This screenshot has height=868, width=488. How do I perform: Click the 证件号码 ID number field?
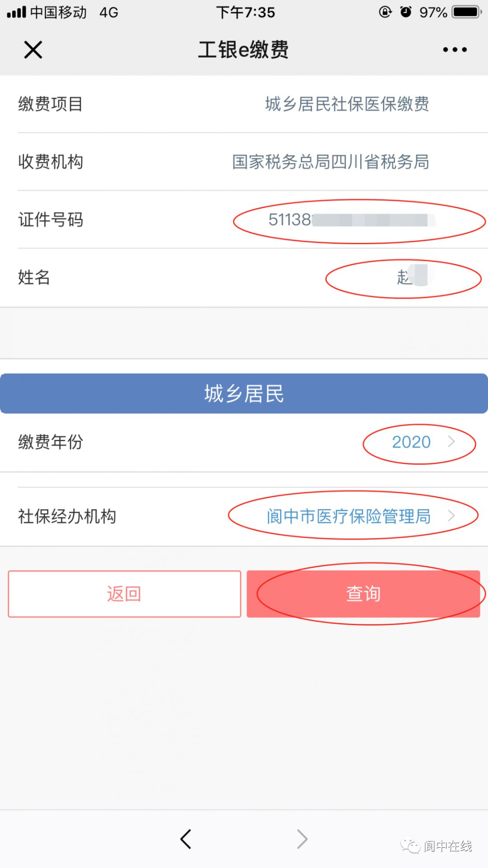[x=348, y=220]
